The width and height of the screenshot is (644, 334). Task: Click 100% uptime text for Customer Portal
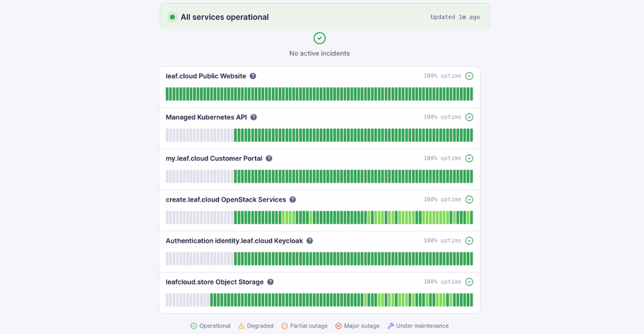tap(442, 158)
